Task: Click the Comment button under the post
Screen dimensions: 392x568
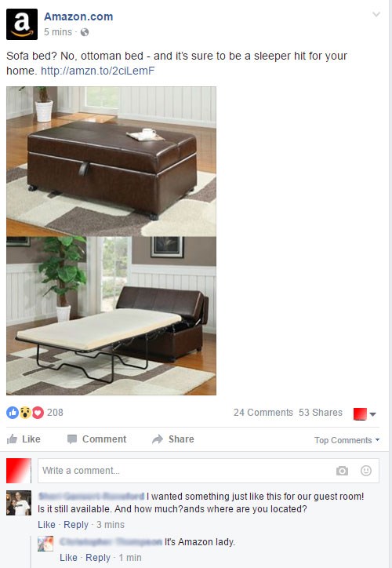Action: tap(96, 439)
